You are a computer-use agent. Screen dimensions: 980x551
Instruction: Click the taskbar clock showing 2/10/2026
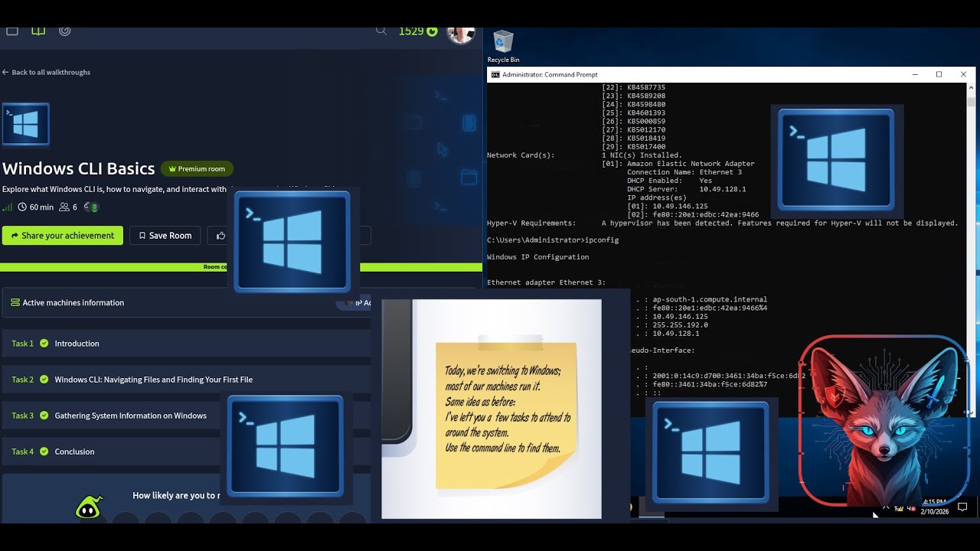tap(934, 507)
